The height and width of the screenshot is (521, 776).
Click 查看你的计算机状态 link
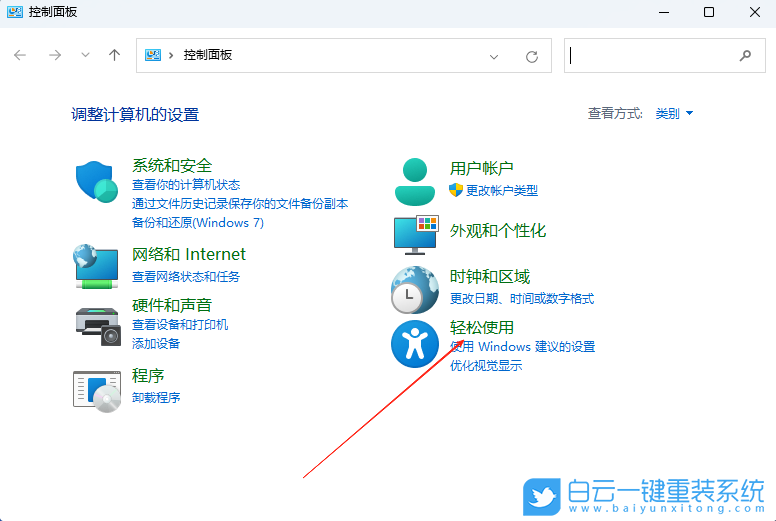tap(186, 185)
